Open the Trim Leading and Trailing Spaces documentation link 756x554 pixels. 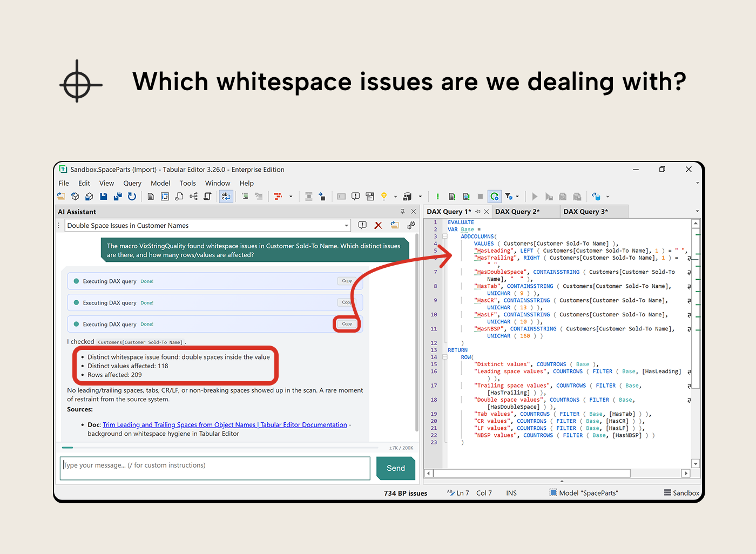pos(225,424)
